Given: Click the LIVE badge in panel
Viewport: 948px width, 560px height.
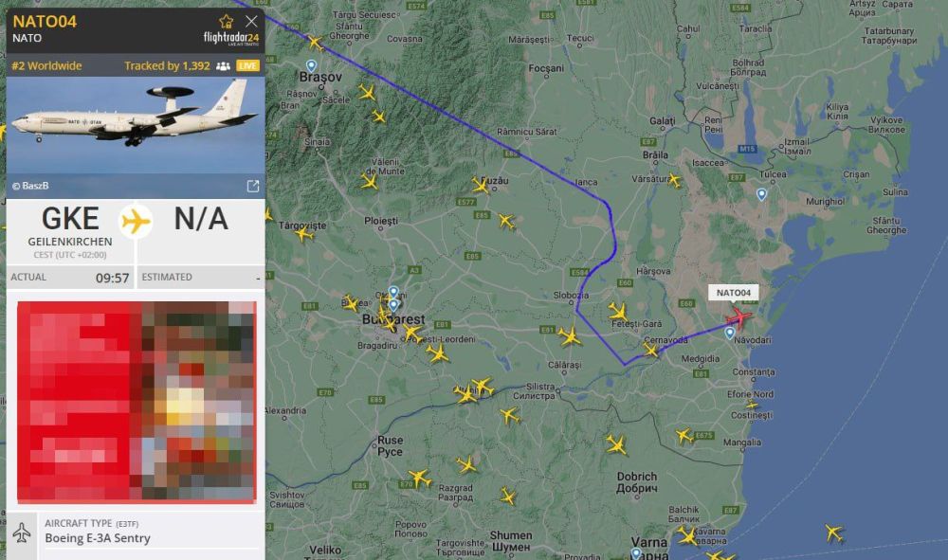Looking at the screenshot, I should pos(247,65).
